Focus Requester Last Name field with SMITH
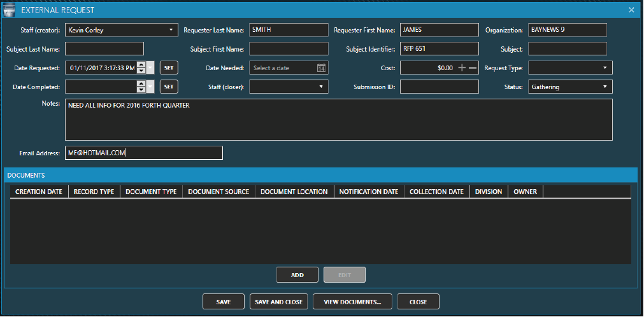This screenshot has width=644, height=317. click(x=289, y=30)
